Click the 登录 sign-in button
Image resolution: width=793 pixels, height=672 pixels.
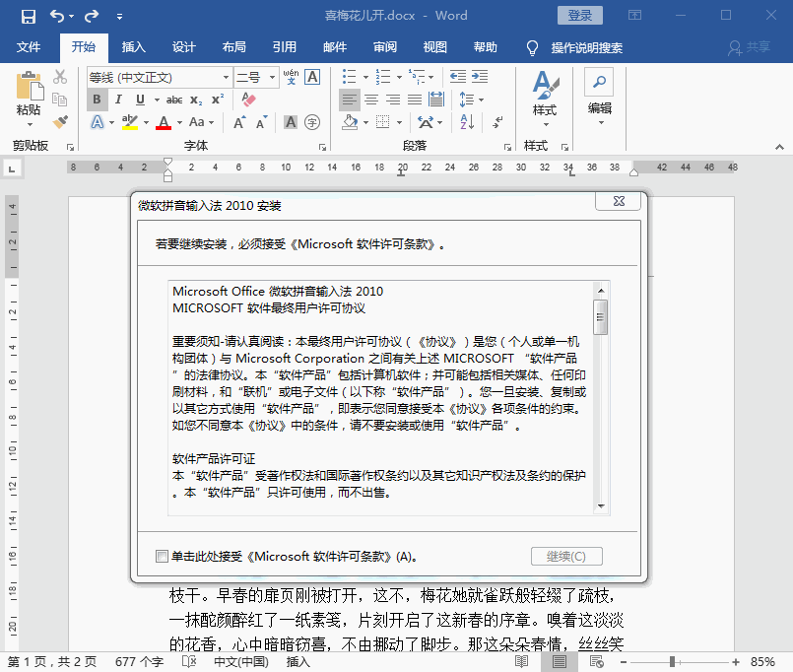pyautogui.click(x=580, y=15)
